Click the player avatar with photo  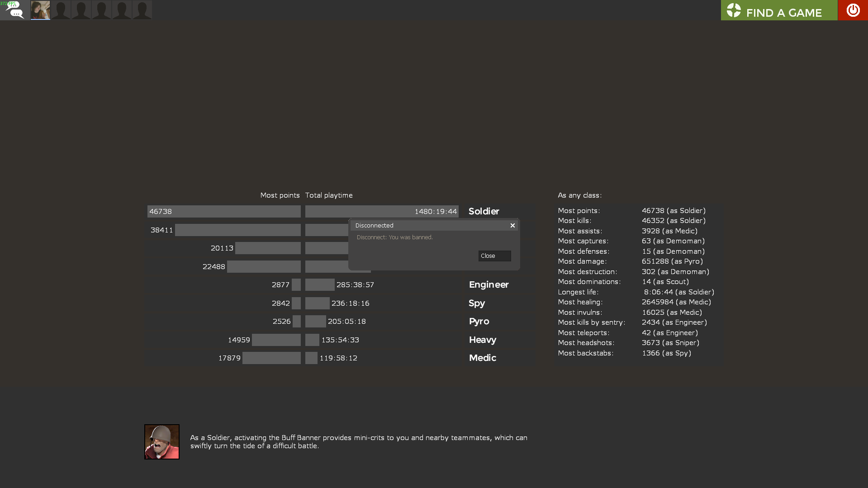(40, 10)
